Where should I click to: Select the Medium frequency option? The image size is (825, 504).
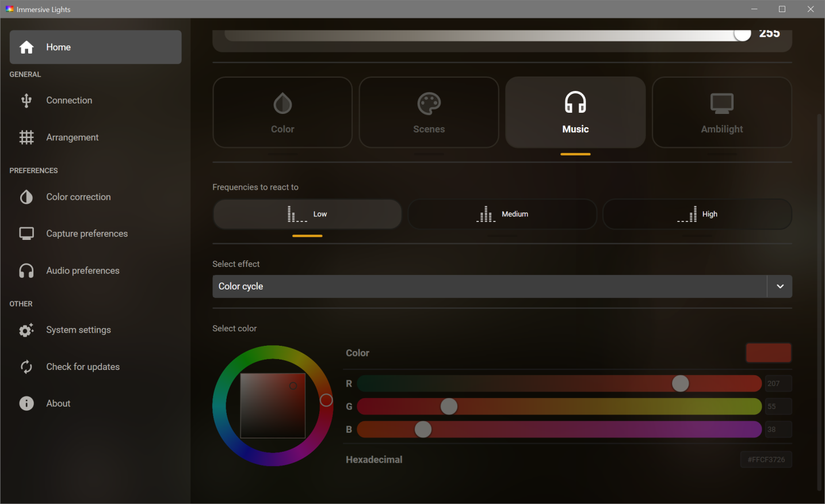tap(502, 215)
